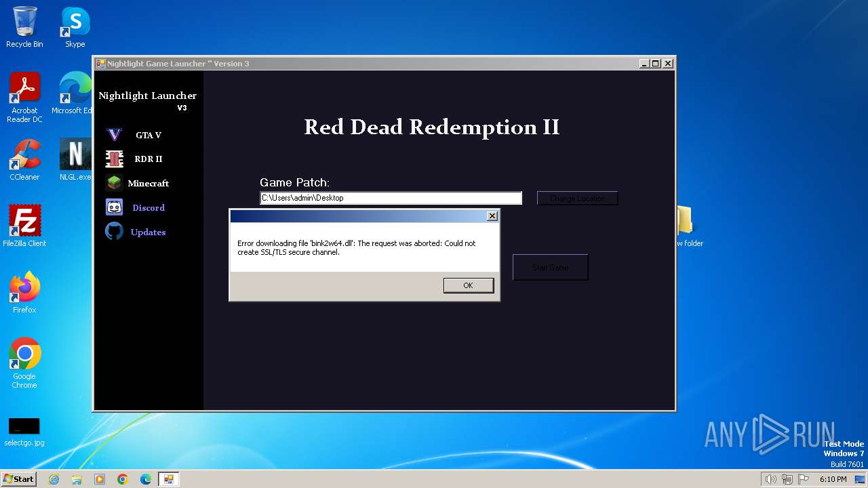
Task: Open Chrome from the taskbar
Action: point(123,479)
